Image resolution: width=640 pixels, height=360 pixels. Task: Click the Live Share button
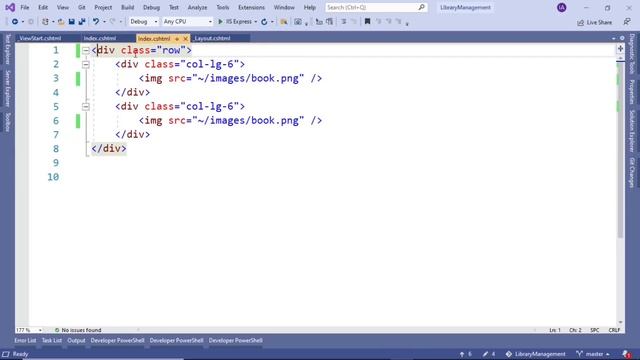tap(595, 22)
